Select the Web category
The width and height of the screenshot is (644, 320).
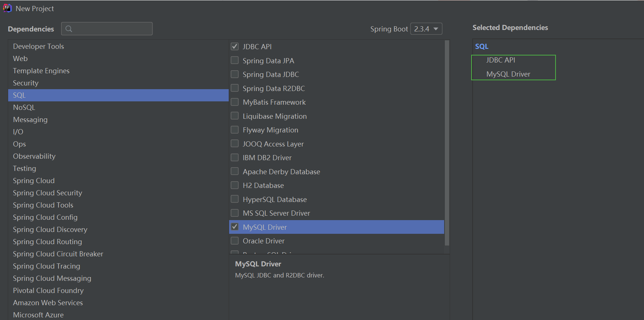tap(118, 58)
